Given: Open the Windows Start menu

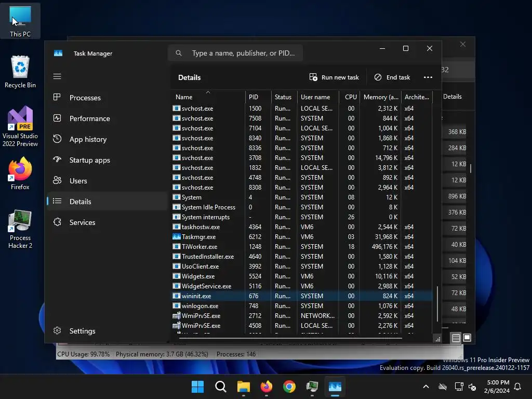Looking at the screenshot, I should click(197, 387).
